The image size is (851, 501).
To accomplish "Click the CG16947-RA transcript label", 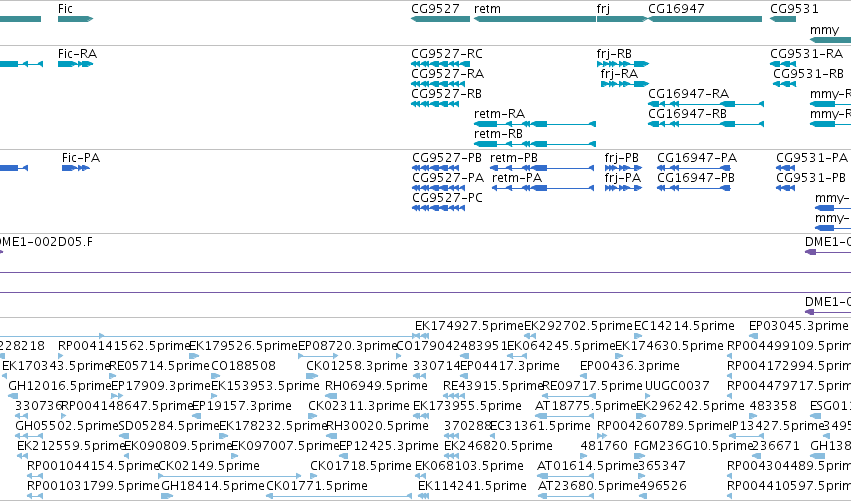I will [688, 94].
